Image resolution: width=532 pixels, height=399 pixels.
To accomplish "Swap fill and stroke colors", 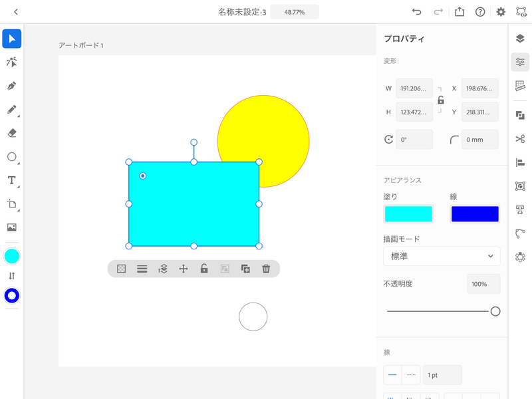I will (x=12, y=276).
